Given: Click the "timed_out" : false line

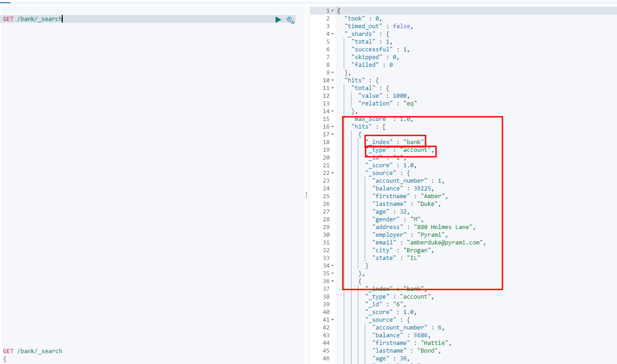Looking at the screenshot, I should (x=379, y=26).
